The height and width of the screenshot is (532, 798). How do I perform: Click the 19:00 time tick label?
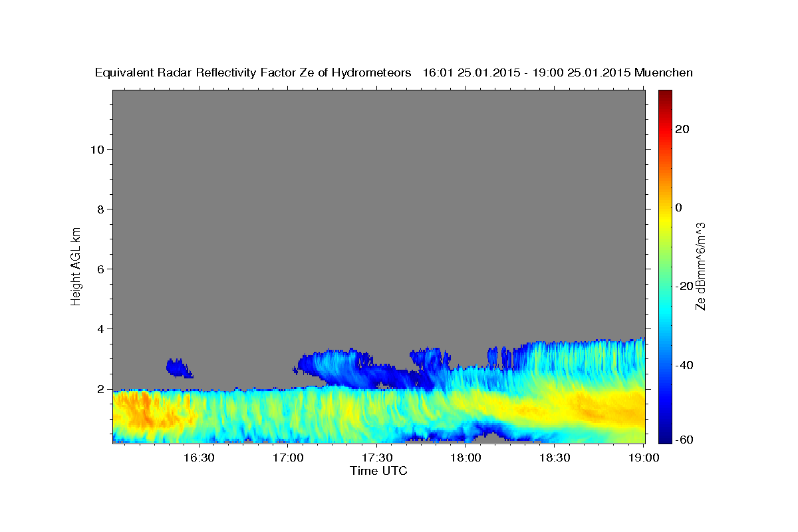(644, 458)
